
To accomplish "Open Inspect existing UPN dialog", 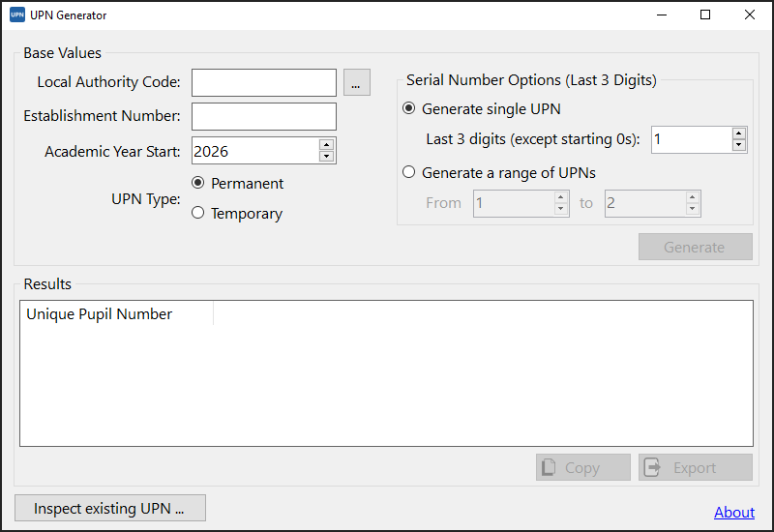I will coord(110,508).
